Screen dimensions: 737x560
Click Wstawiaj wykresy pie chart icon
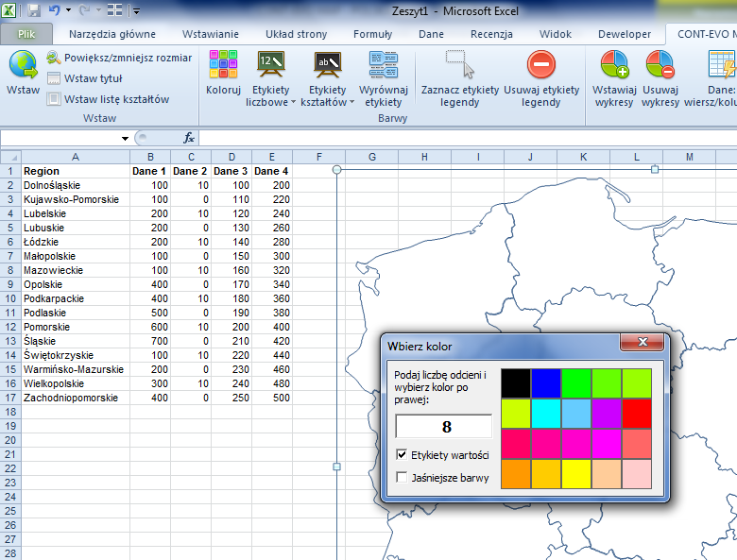click(614, 64)
